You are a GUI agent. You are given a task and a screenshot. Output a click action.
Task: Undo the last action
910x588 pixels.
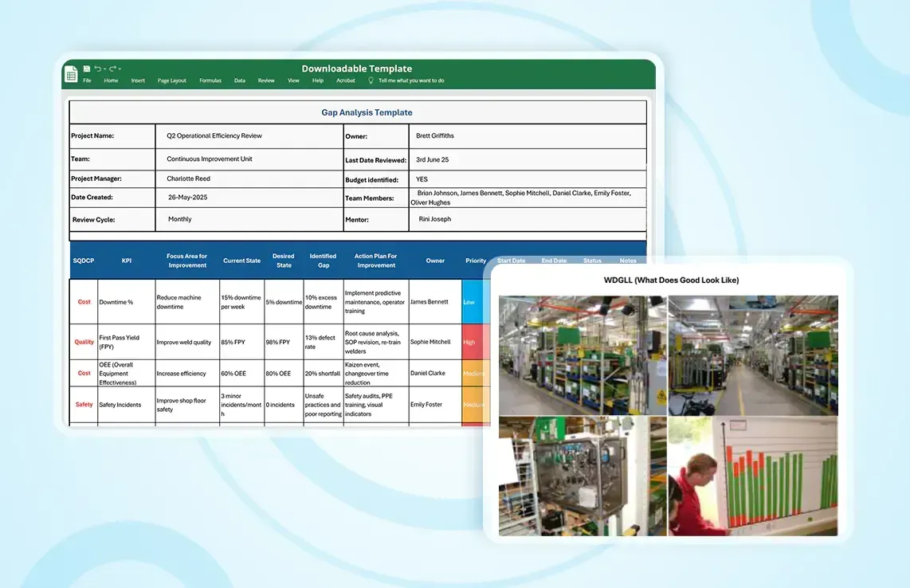pos(98,69)
